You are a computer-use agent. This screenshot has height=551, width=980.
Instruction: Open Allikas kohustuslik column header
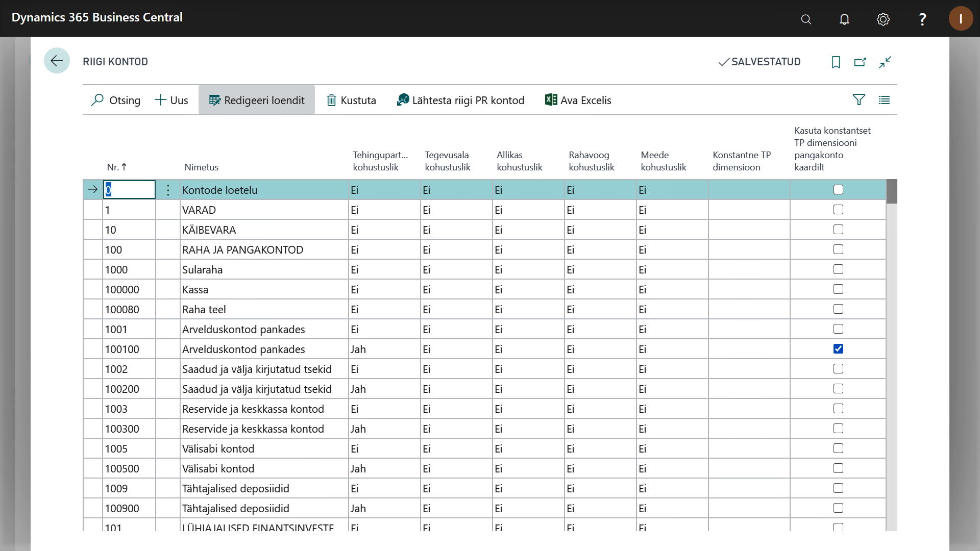click(520, 161)
